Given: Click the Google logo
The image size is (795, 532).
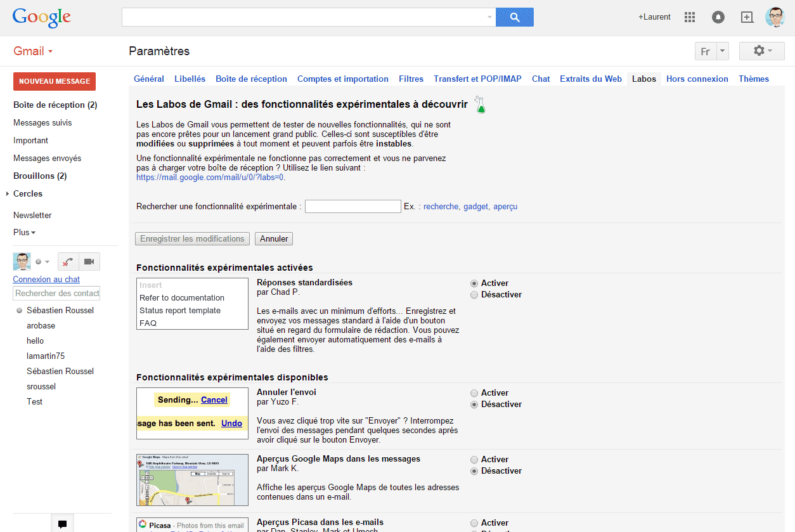Looking at the screenshot, I should point(42,18).
